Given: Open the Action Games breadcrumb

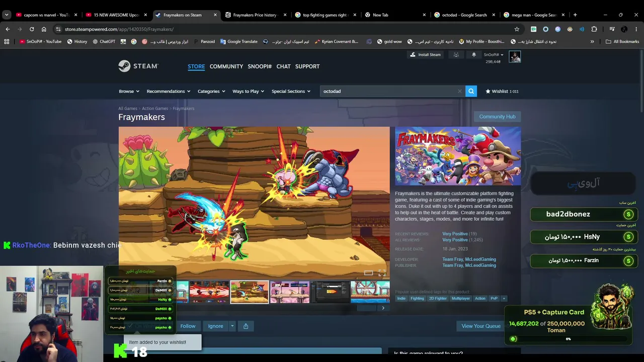Looking at the screenshot, I should (x=155, y=109).
